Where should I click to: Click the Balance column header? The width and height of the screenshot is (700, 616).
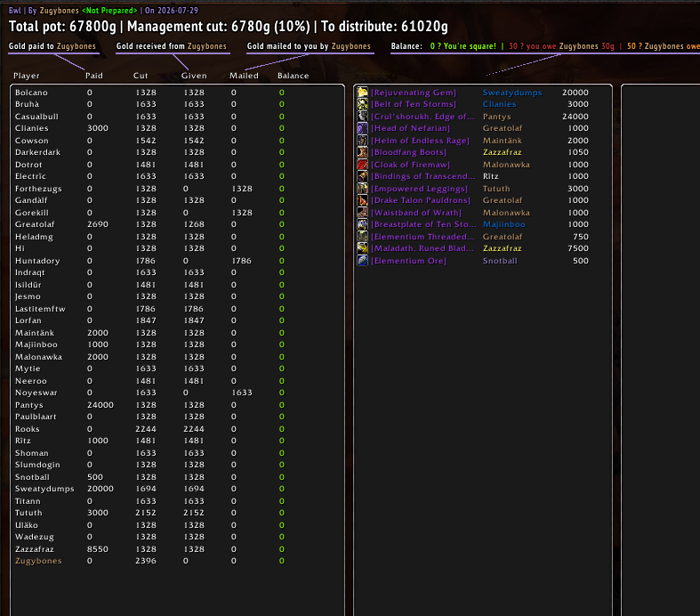pyautogui.click(x=293, y=76)
